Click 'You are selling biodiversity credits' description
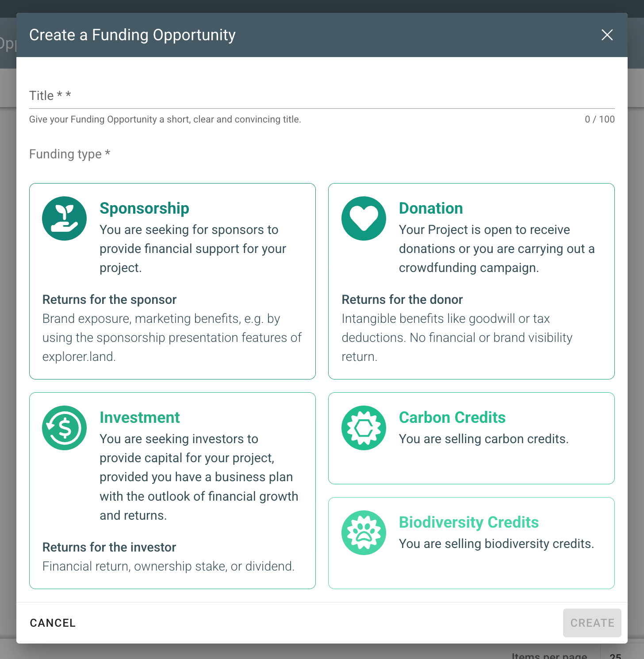The image size is (644, 659). pos(496,544)
